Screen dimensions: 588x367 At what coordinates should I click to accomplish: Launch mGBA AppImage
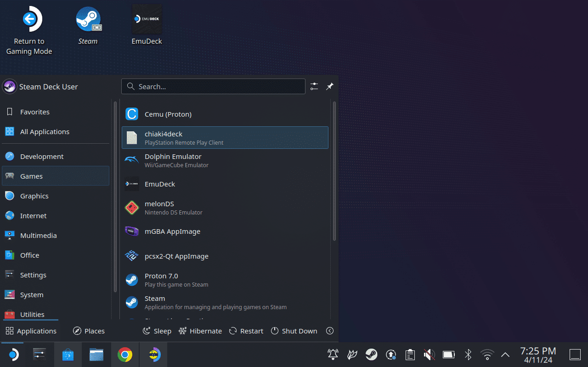tap(225, 231)
